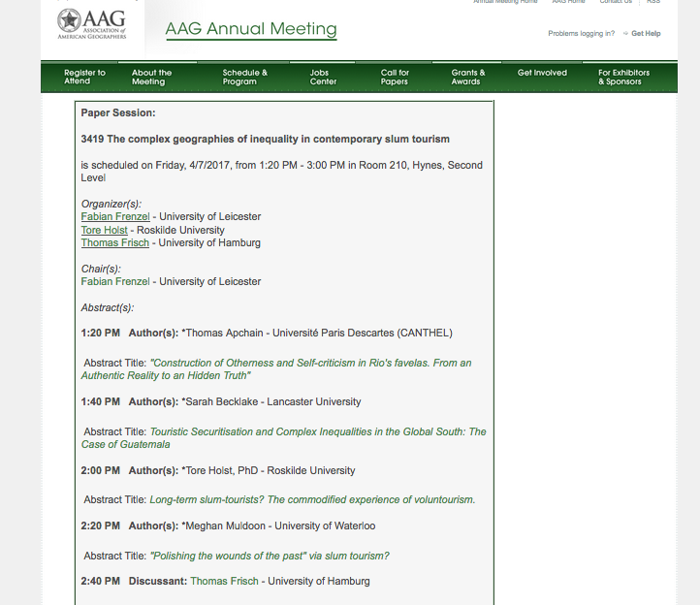This screenshot has width=700, height=605.
Task: Open the AAG Annual Meeting title link
Action: (251, 29)
